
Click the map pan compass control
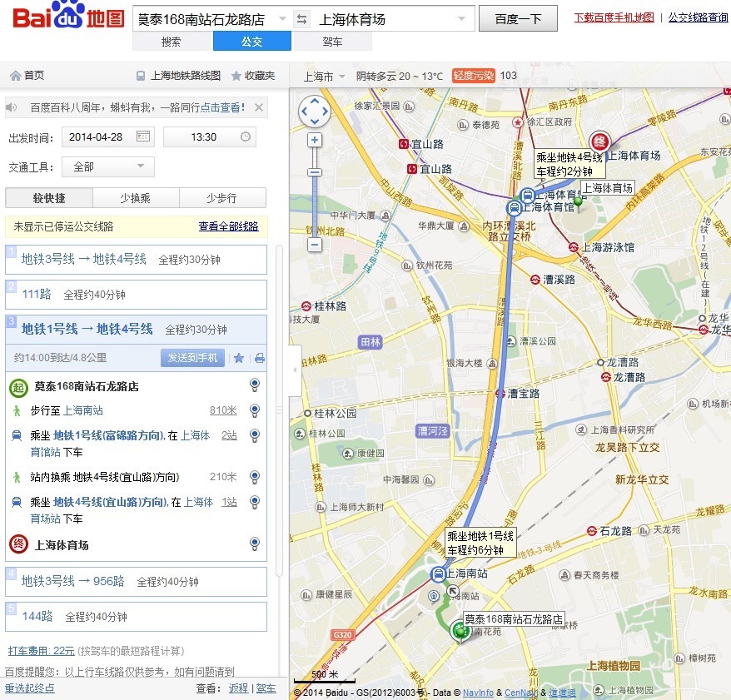(x=315, y=112)
